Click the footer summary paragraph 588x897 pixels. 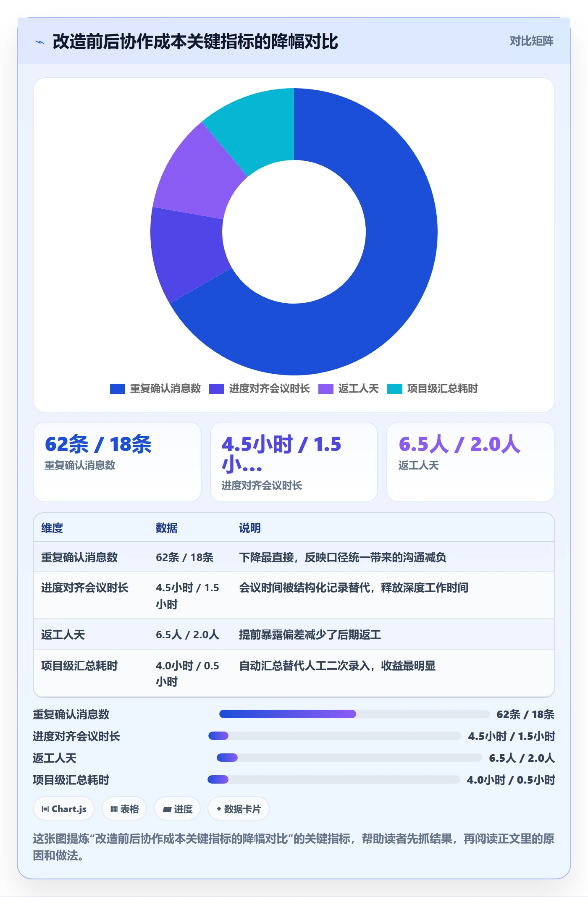294,847
